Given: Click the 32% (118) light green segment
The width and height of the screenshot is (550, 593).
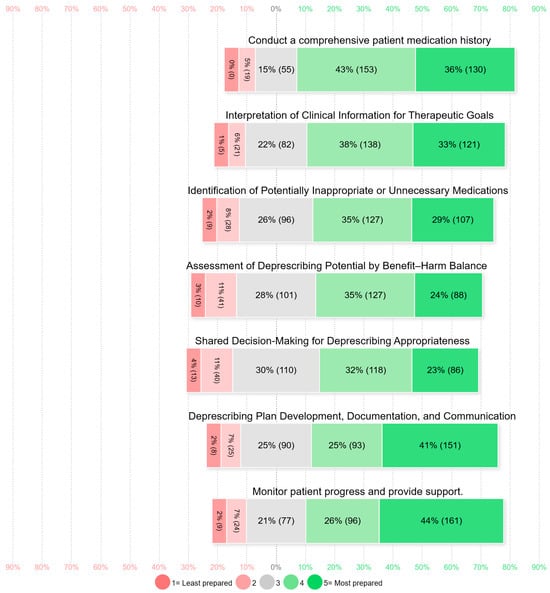Looking at the screenshot, I should click(366, 370).
